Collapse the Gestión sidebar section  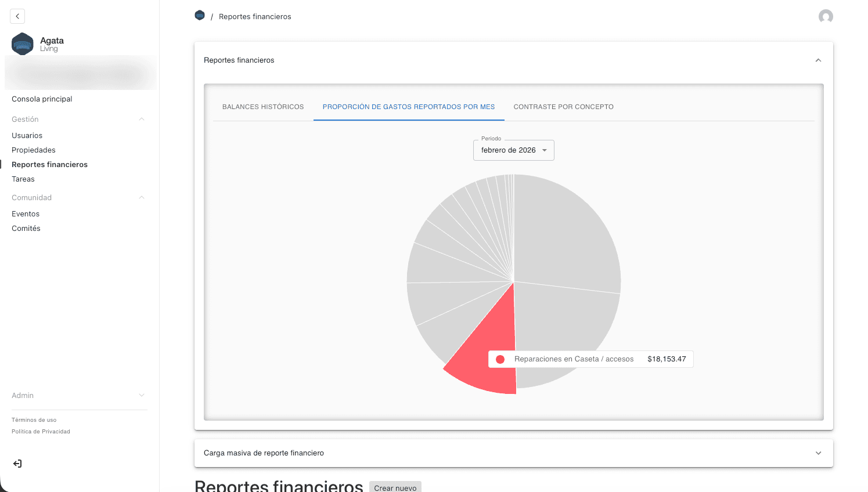point(141,120)
